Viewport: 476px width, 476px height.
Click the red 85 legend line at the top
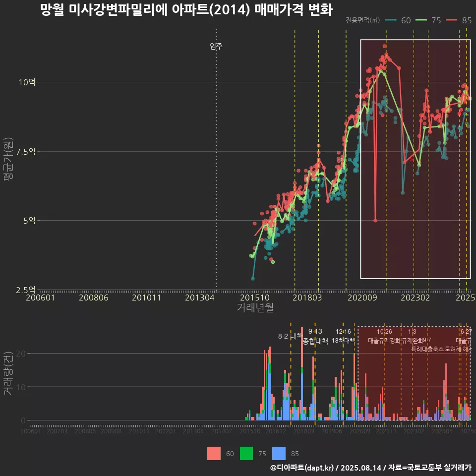pos(451,20)
